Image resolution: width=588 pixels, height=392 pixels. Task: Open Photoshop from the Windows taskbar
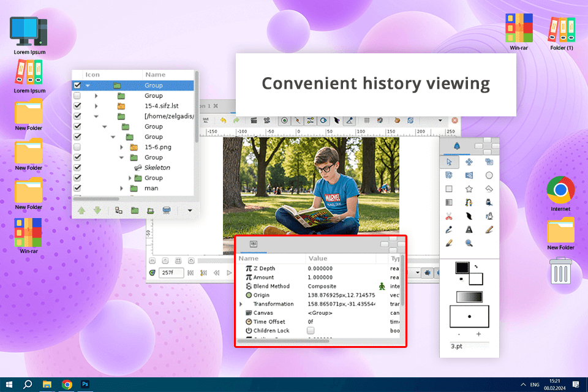(x=86, y=384)
